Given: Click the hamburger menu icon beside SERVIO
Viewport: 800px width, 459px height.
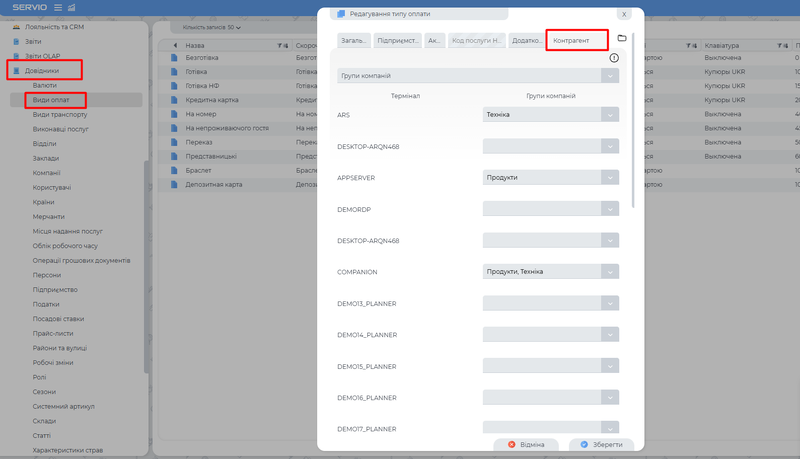Looking at the screenshot, I should pyautogui.click(x=57, y=8).
